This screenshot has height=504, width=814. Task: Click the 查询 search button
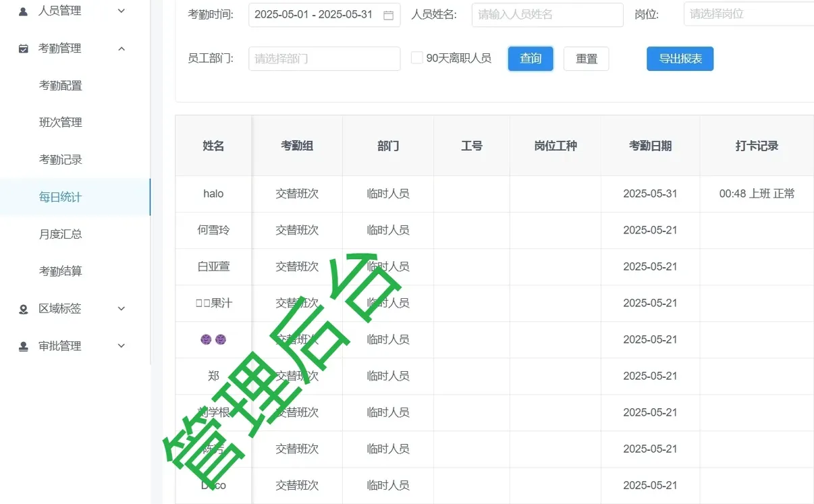[x=531, y=59]
